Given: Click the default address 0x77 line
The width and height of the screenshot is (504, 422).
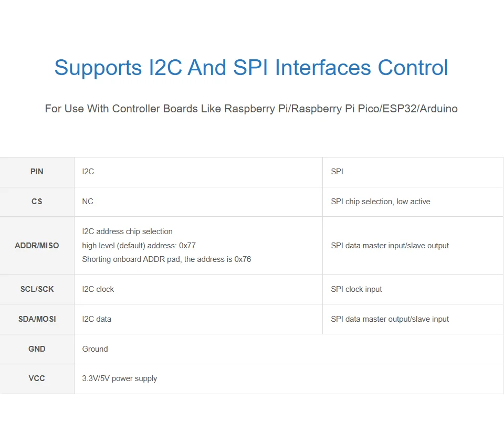Looking at the screenshot, I should 139,246.
